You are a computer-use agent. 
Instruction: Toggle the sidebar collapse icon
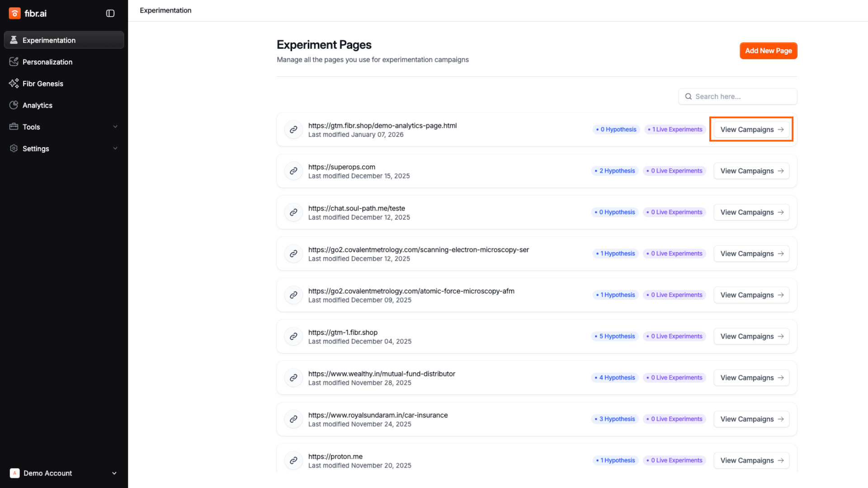[x=110, y=13]
